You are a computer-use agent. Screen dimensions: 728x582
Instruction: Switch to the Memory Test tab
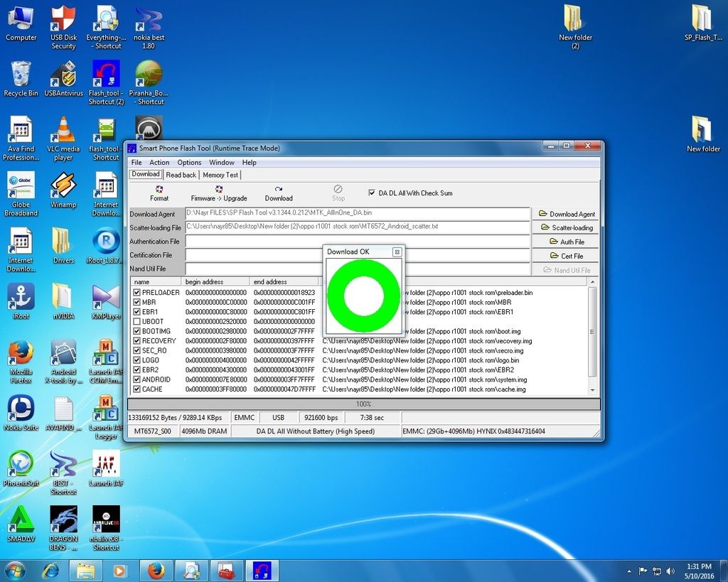220,175
